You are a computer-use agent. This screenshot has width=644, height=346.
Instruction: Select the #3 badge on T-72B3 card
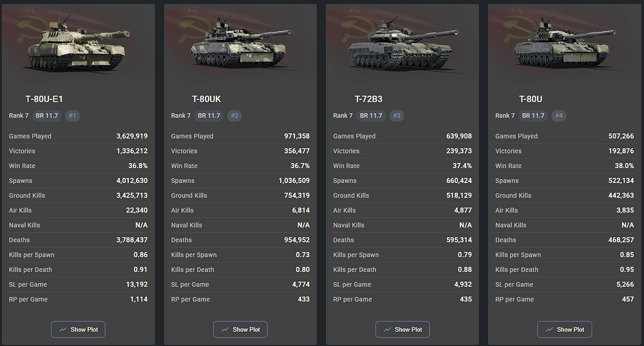[x=396, y=116]
